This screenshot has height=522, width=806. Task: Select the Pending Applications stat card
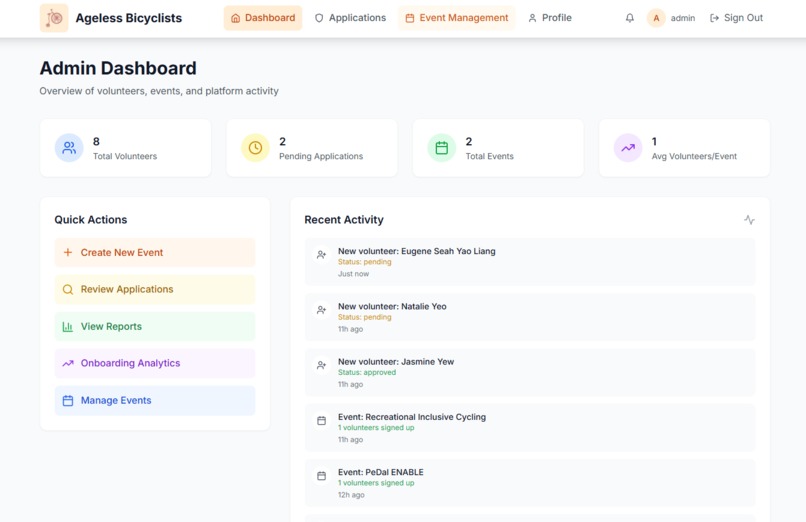[312, 148]
